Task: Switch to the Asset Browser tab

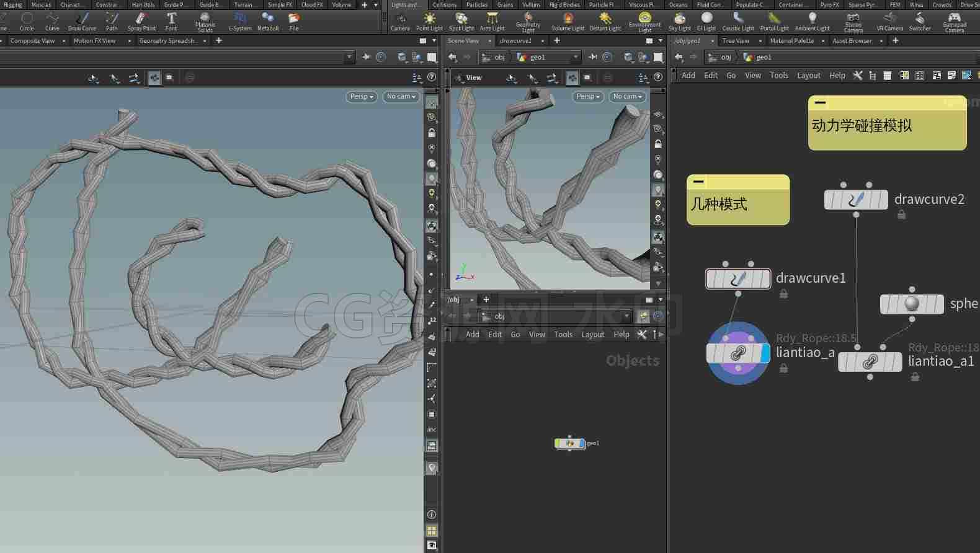Action: [x=852, y=41]
